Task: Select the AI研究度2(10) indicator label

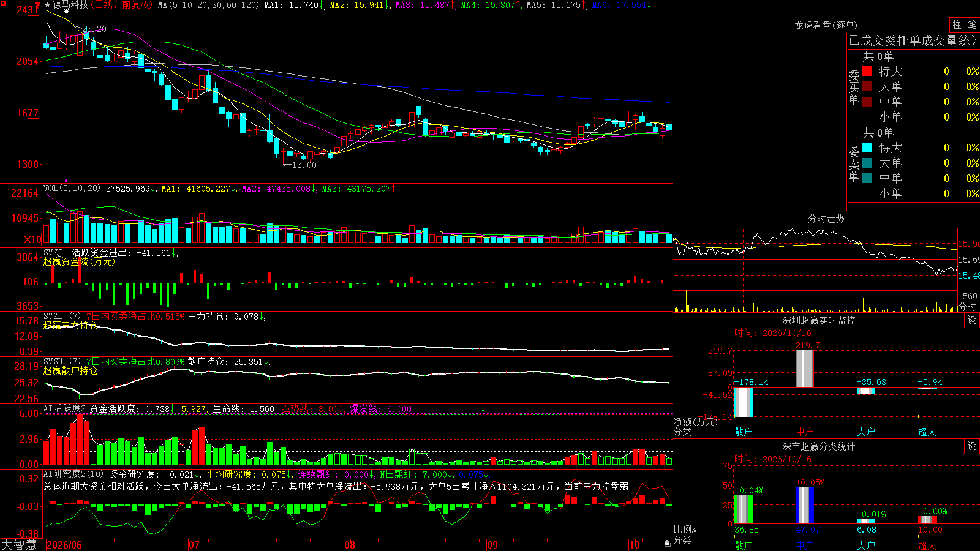Action: [73, 474]
